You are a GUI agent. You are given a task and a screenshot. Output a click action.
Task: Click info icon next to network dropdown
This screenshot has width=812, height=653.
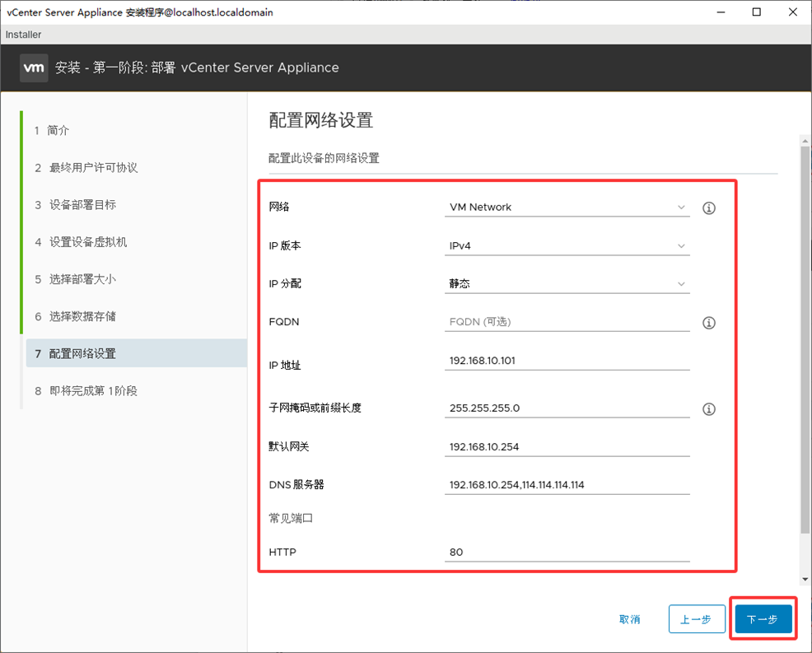click(x=708, y=208)
